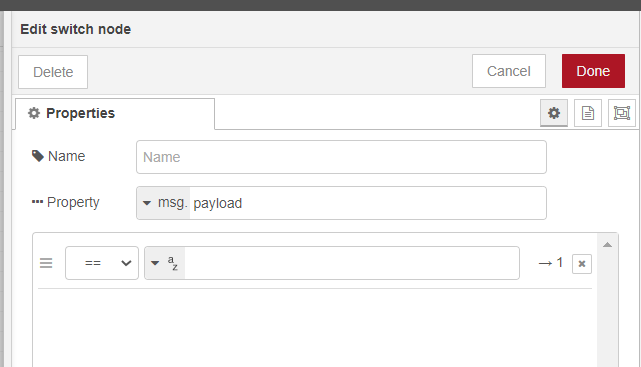Viewport: 641px width, 367px height.
Task: Open node properties gear icon
Action: (554, 113)
